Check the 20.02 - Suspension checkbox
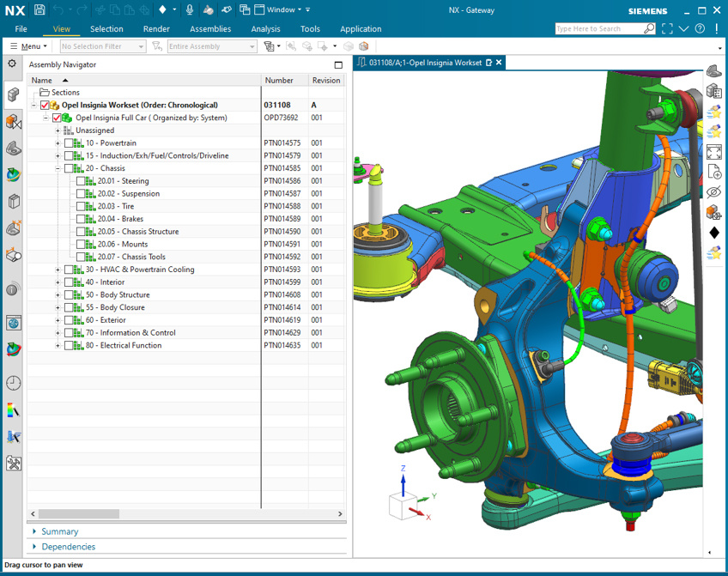 pos(81,194)
